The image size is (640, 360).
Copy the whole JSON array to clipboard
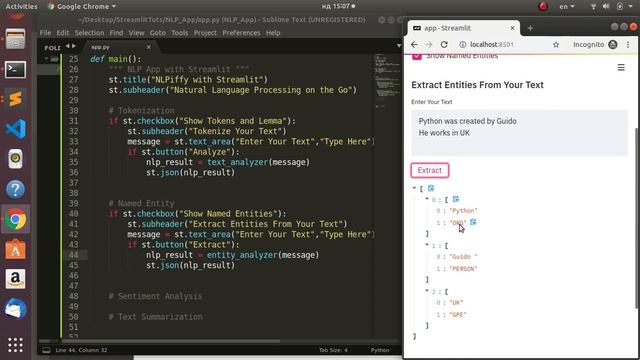pyautogui.click(x=431, y=188)
